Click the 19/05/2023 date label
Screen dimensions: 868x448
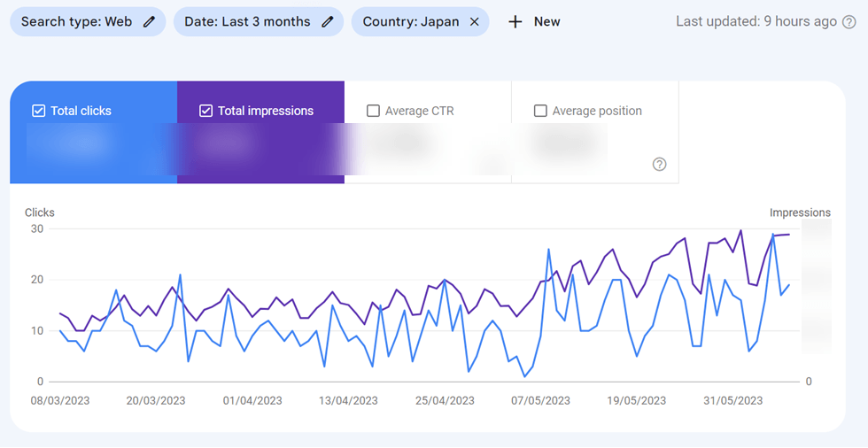637,400
